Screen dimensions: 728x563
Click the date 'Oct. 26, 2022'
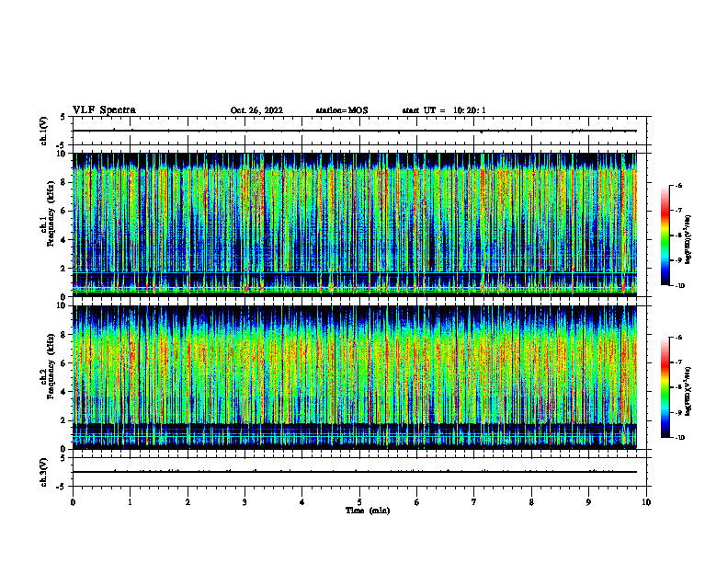click(256, 110)
